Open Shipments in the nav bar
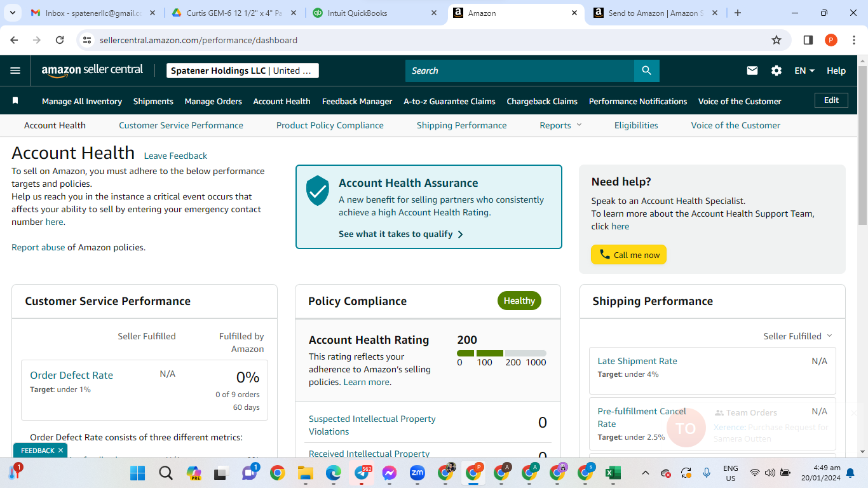 click(x=153, y=101)
